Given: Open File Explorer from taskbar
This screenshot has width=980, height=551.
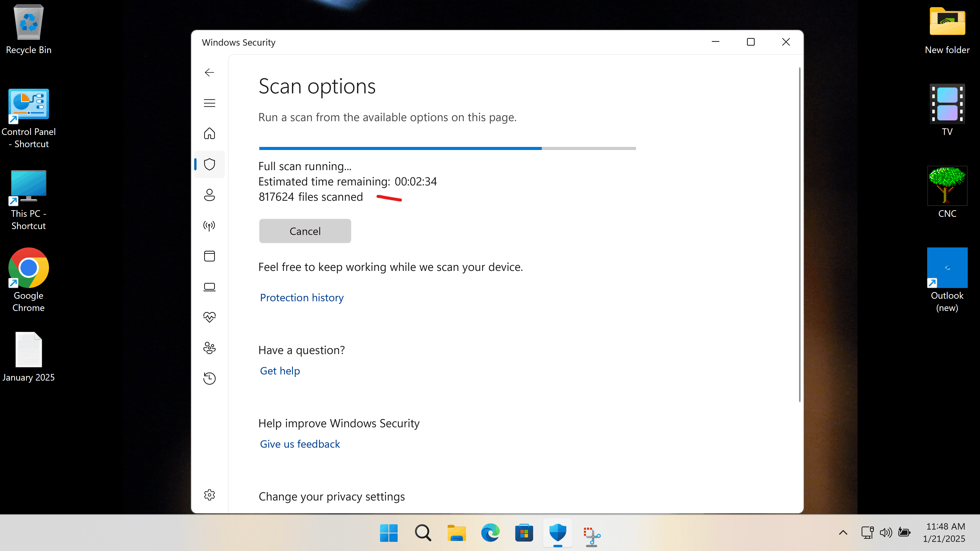Looking at the screenshot, I should click(x=457, y=533).
